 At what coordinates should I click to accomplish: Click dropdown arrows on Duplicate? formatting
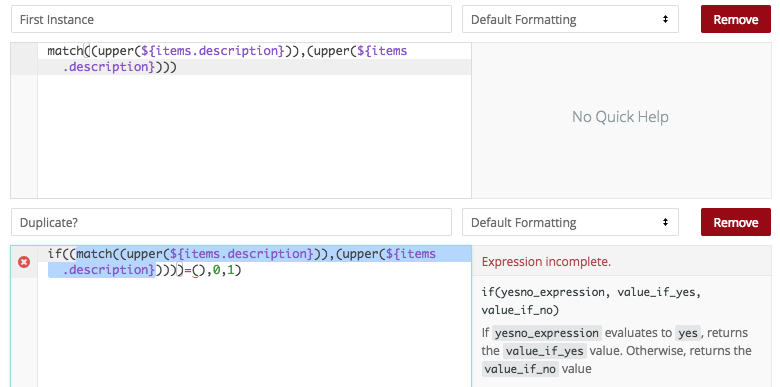click(x=665, y=222)
